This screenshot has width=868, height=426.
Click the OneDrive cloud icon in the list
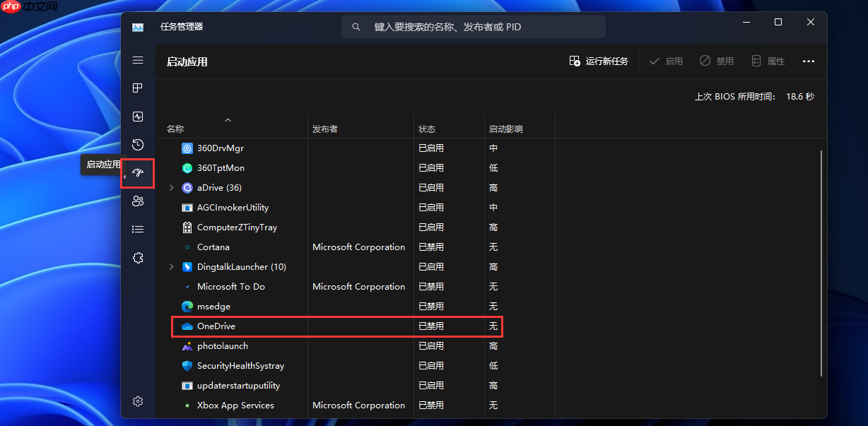pos(187,326)
